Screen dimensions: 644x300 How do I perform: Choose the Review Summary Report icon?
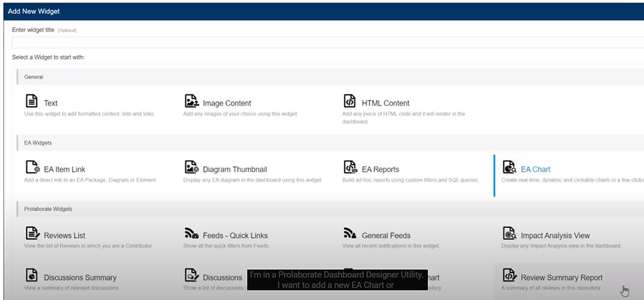[x=510, y=275]
